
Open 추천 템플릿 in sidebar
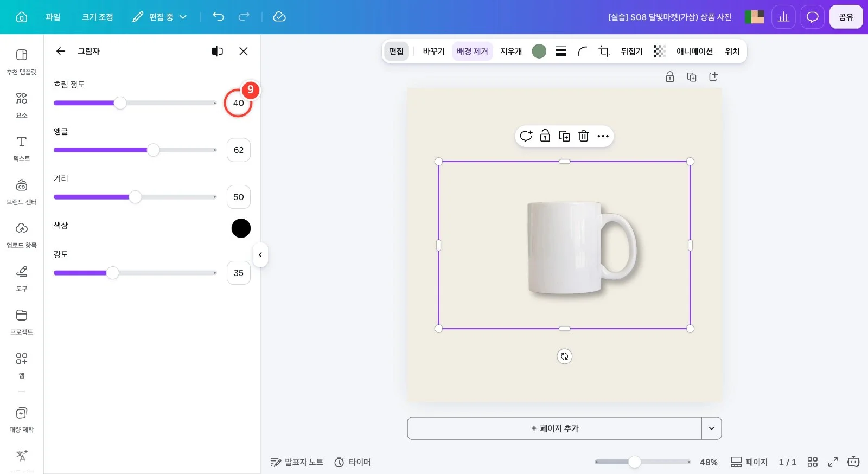click(x=22, y=62)
